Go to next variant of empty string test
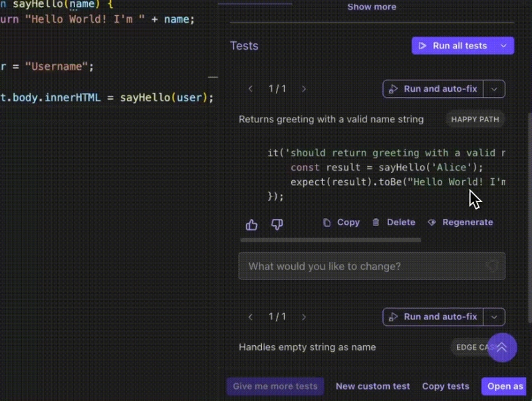Screen dimensions: 532x401 304,317
